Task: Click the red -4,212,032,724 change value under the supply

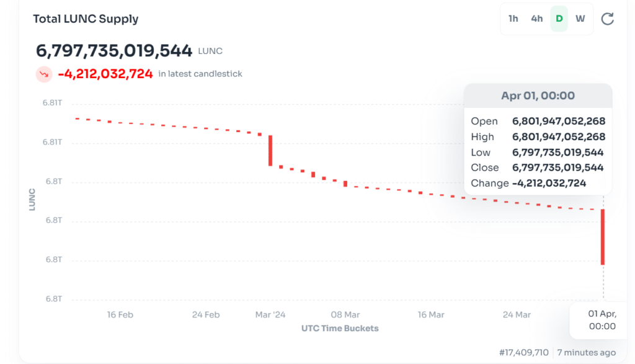Action: [x=105, y=74]
